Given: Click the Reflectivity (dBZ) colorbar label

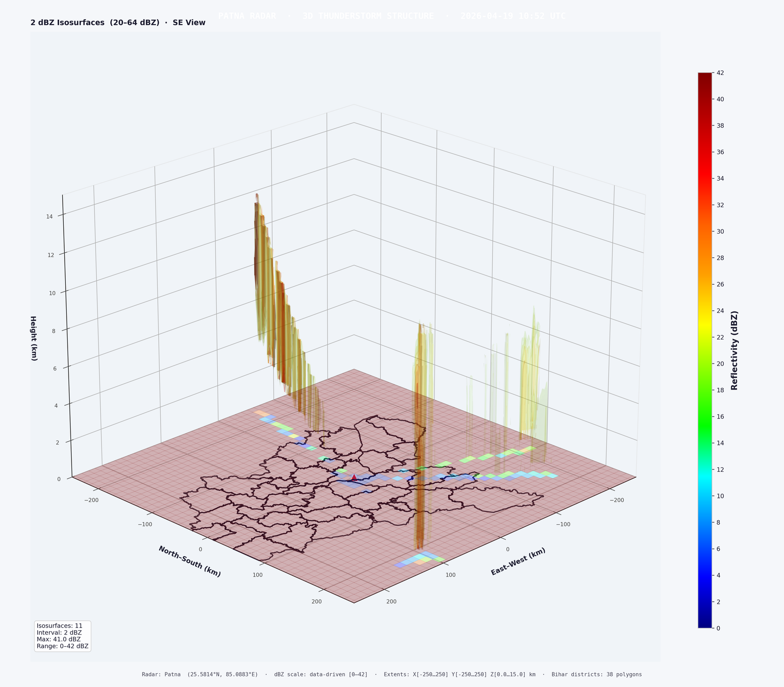Looking at the screenshot, I should pyautogui.click(x=734, y=350).
